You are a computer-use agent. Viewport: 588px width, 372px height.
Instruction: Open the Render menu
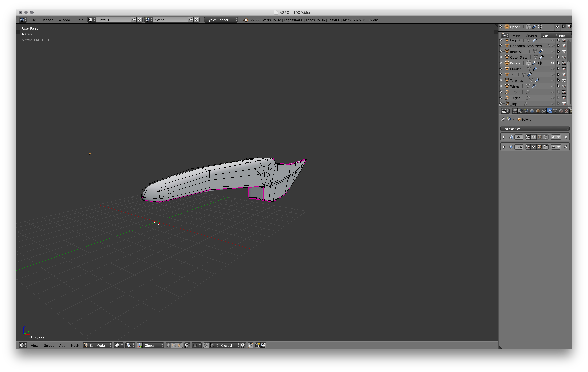[47, 20]
